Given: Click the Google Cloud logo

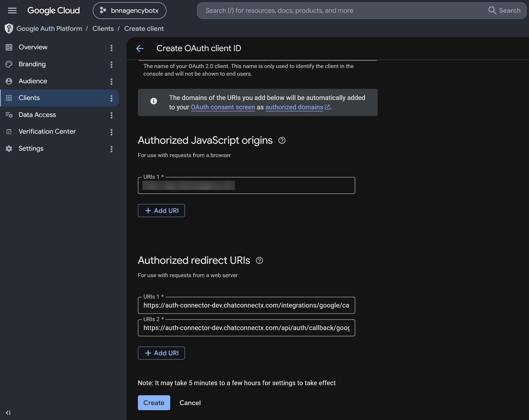Looking at the screenshot, I should click(54, 10).
